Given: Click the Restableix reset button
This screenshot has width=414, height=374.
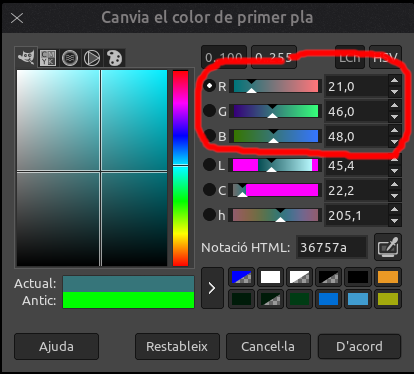Looking at the screenshot, I should (x=177, y=347).
